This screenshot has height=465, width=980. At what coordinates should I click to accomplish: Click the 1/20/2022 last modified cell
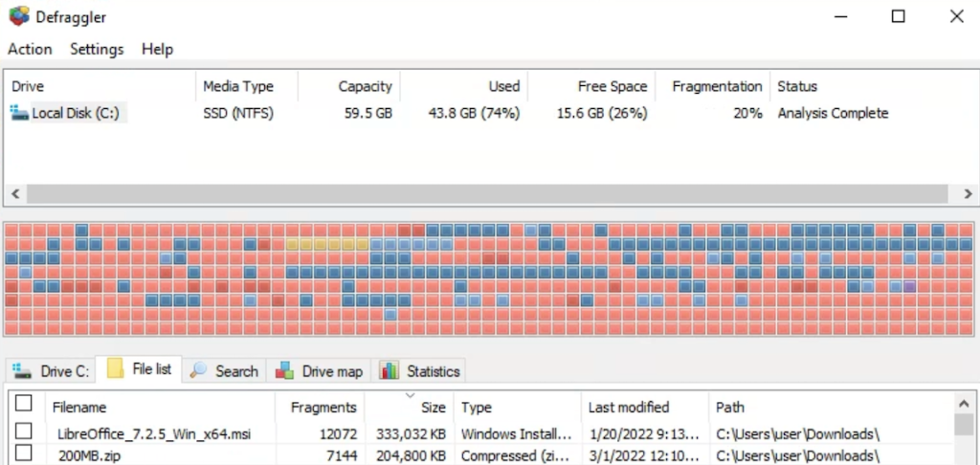[644, 433]
